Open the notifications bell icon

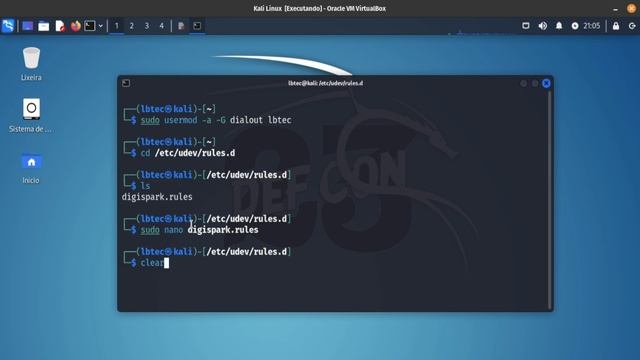click(x=559, y=26)
